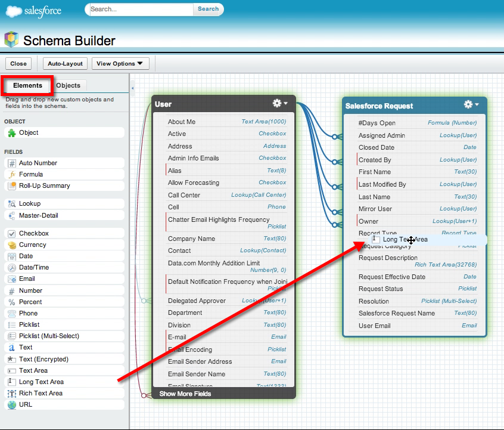Select the User Email field row
504x430 pixels.
coord(417,326)
